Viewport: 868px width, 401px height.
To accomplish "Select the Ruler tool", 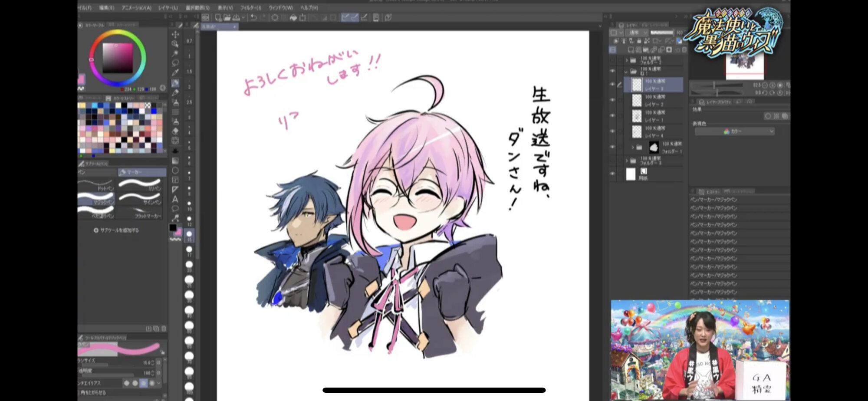I will 175,189.
